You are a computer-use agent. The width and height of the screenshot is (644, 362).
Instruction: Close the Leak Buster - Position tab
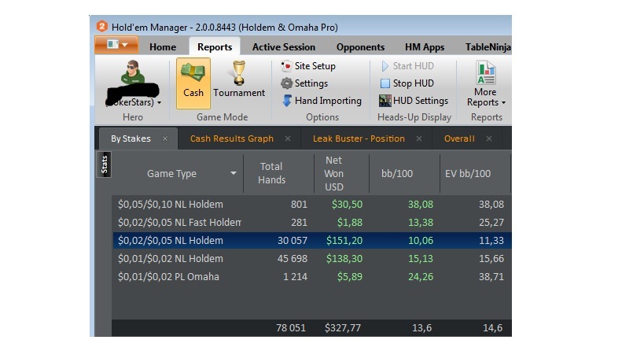419,139
